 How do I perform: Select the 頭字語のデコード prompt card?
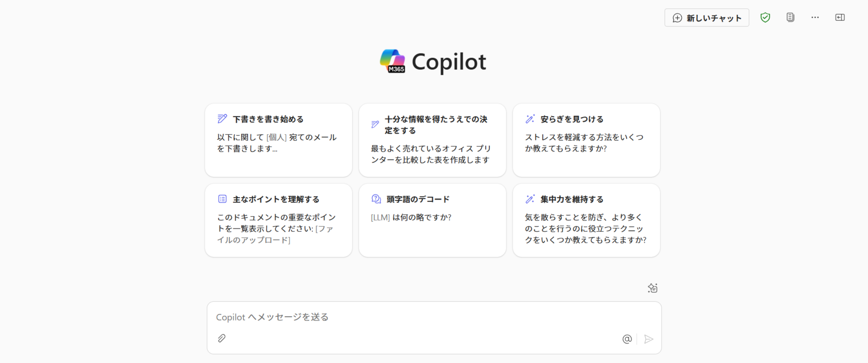(432, 220)
